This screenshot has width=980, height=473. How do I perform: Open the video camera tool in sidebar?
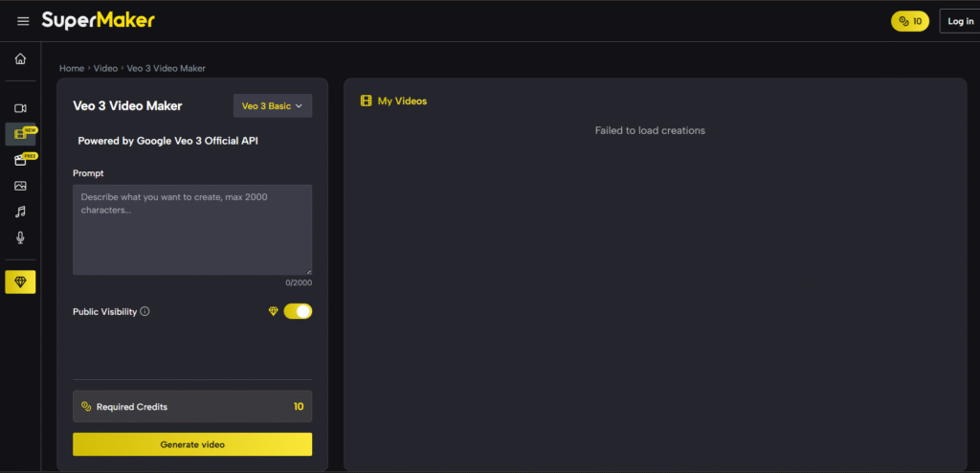[20, 108]
